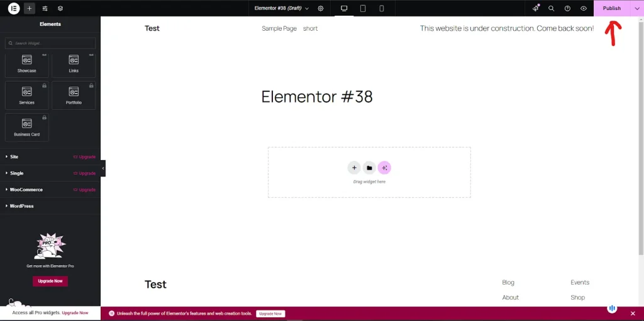Open Site Settings sliders icon
This screenshot has height=321, width=644.
click(45, 8)
